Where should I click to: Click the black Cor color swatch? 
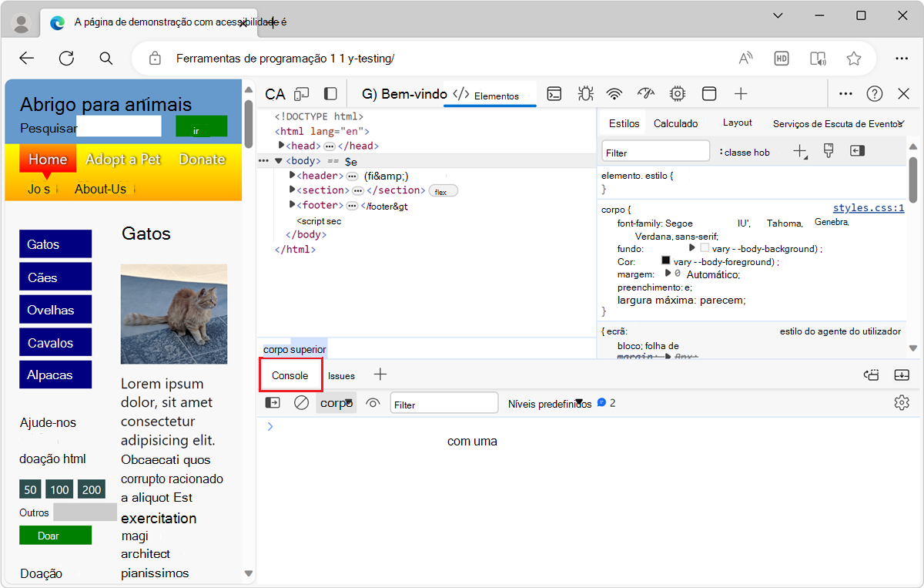click(666, 260)
